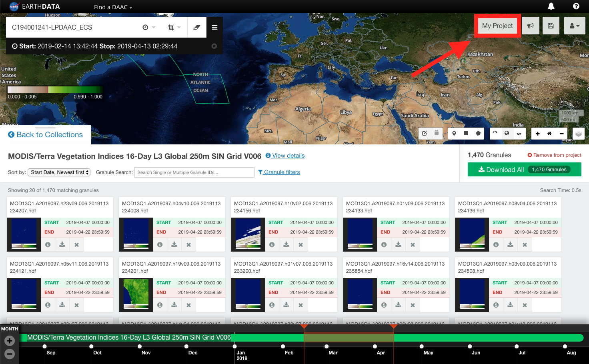Switch to north polar projection
The image size is (589, 364).
(495, 133)
